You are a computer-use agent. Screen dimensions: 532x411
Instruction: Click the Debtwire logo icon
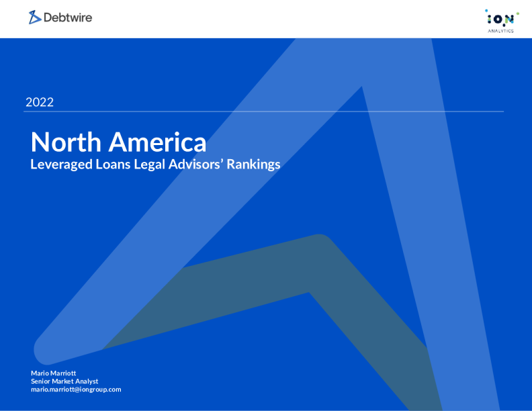(35, 17)
